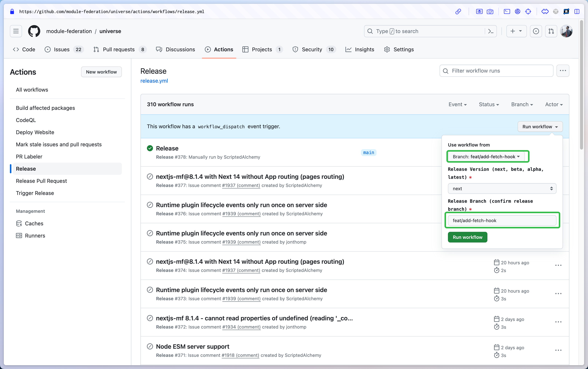
Task: Open options menu for Release #374 run
Action: [558, 265]
